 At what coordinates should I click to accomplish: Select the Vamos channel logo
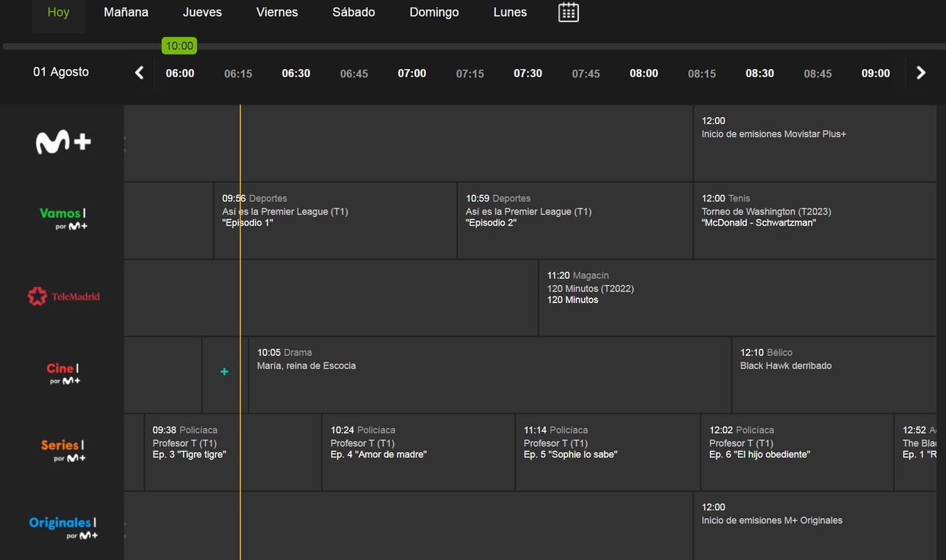(x=63, y=219)
